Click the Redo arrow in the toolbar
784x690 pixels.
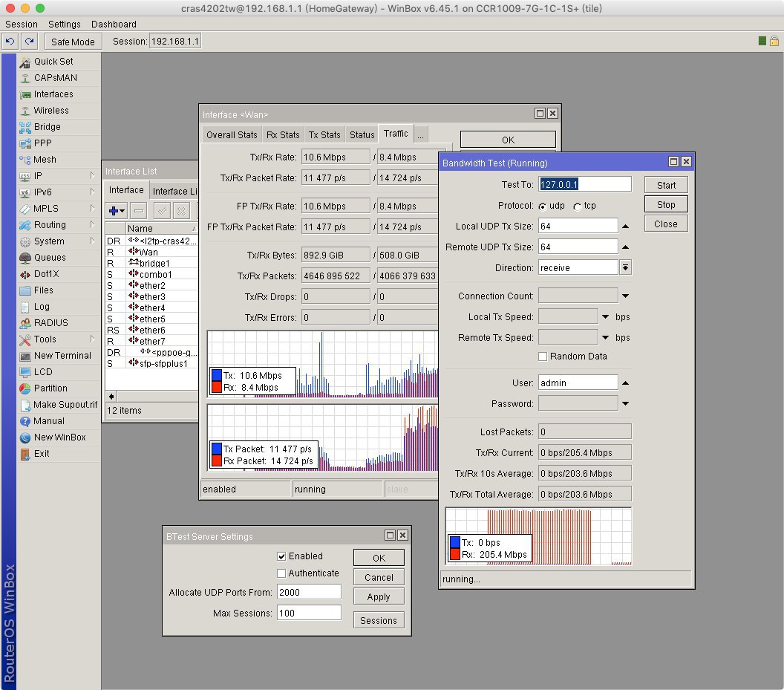tap(30, 42)
